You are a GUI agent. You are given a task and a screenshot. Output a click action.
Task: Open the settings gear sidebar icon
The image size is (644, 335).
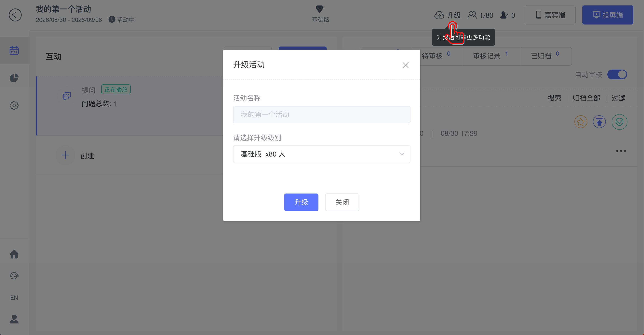[x=14, y=105]
